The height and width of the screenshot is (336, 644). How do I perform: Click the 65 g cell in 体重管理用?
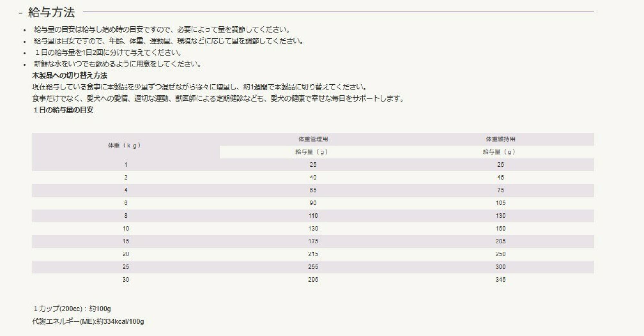pos(313,190)
